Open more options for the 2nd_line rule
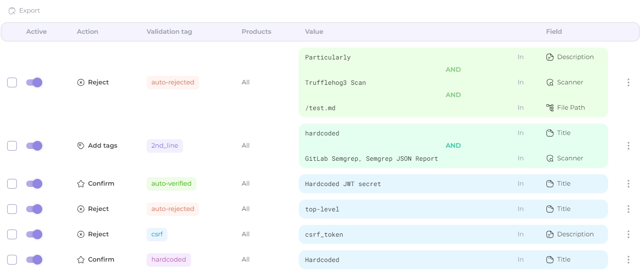The width and height of the screenshot is (644, 273). 628,146
